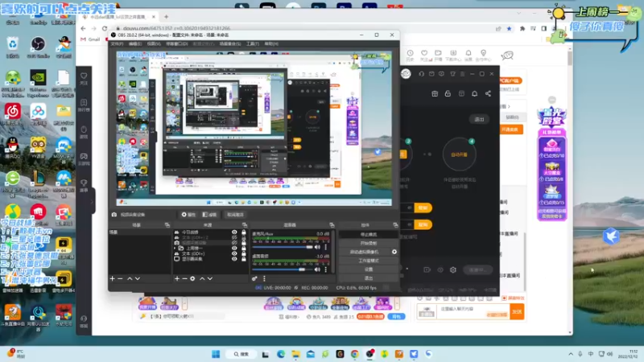Mute the mic/Aux speaker icon
This screenshot has height=362, width=644.
317,247
